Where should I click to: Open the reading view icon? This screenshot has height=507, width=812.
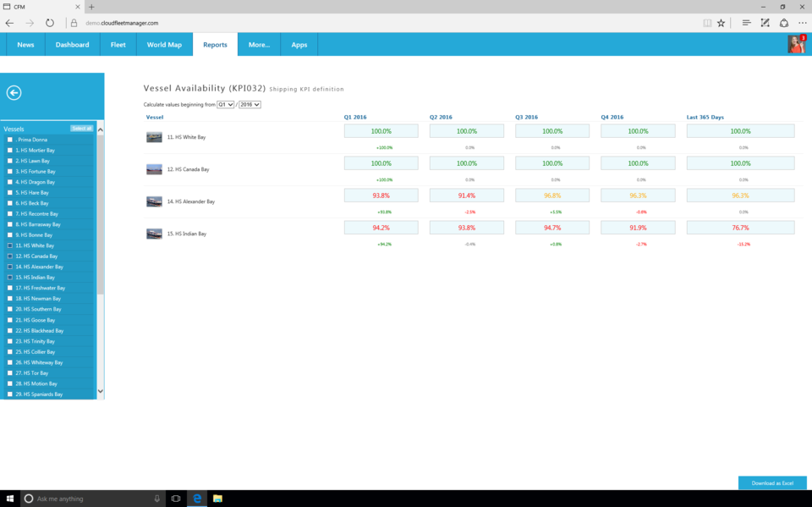click(707, 23)
